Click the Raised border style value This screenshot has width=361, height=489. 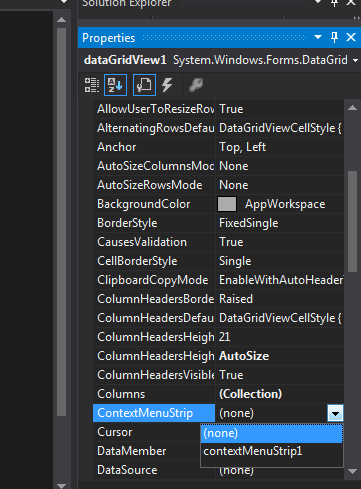236,299
